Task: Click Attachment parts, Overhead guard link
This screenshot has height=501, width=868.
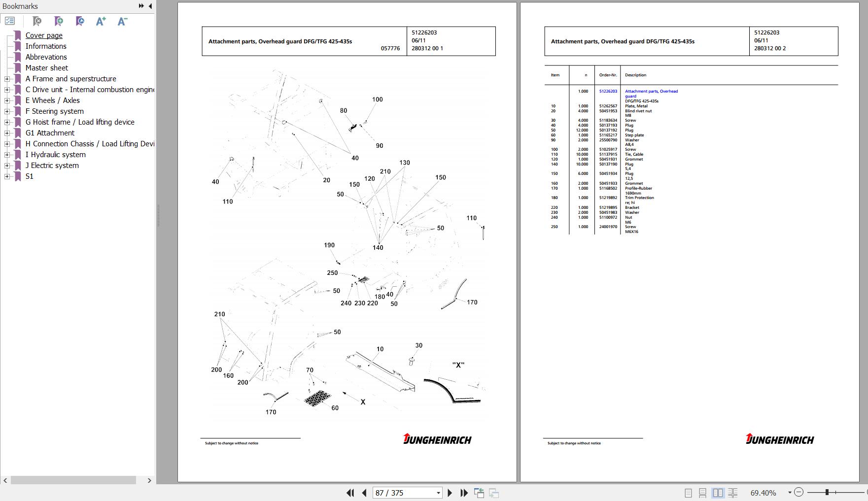Action: (x=651, y=94)
